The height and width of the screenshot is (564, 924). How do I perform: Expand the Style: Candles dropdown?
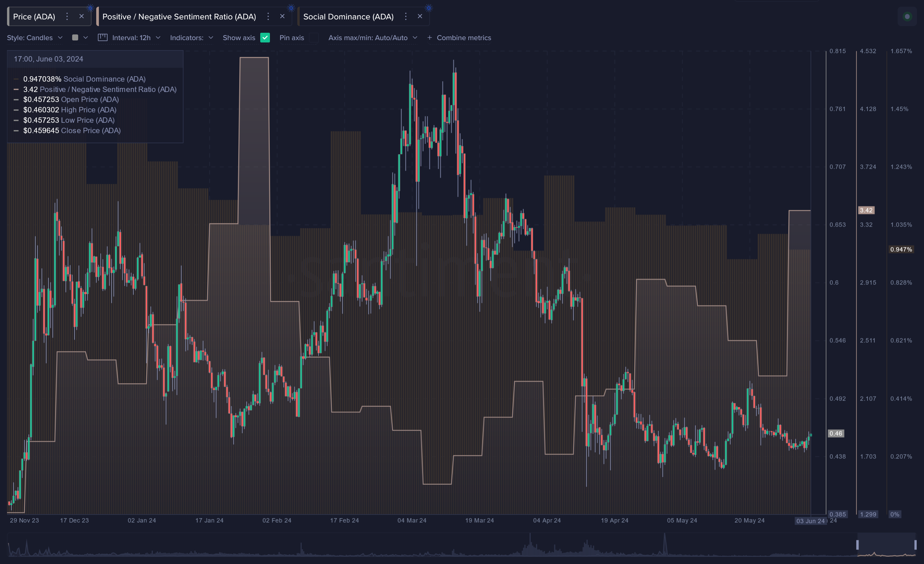(34, 38)
